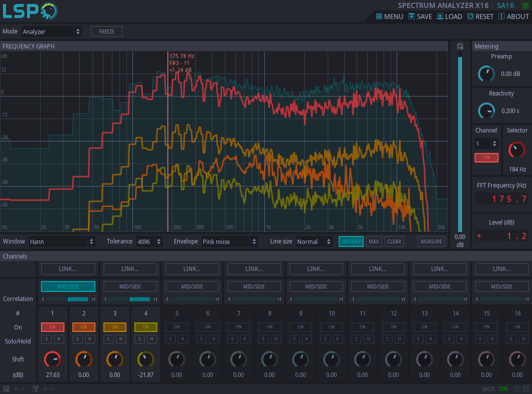Screen dimensions: 532x394
Task: Click the MEASURE button
Action: click(x=431, y=241)
